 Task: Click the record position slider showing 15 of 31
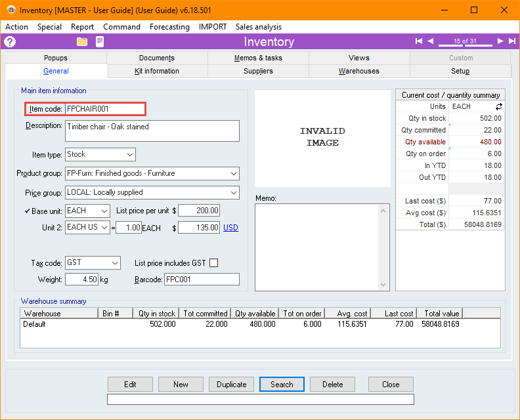pyautogui.click(x=465, y=42)
